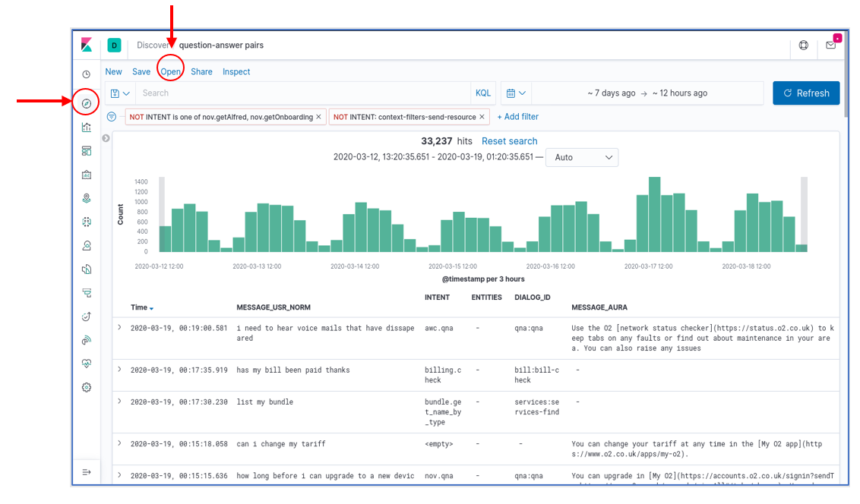Remove the context-filters-send-resource filter
This screenshot has height=504, width=860.
pyautogui.click(x=482, y=117)
